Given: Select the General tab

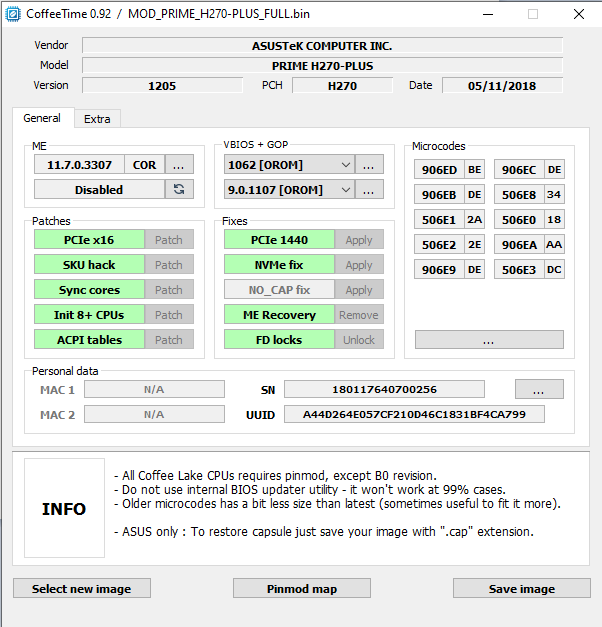Looking at the screenshot, I should [x=42, y=118].
